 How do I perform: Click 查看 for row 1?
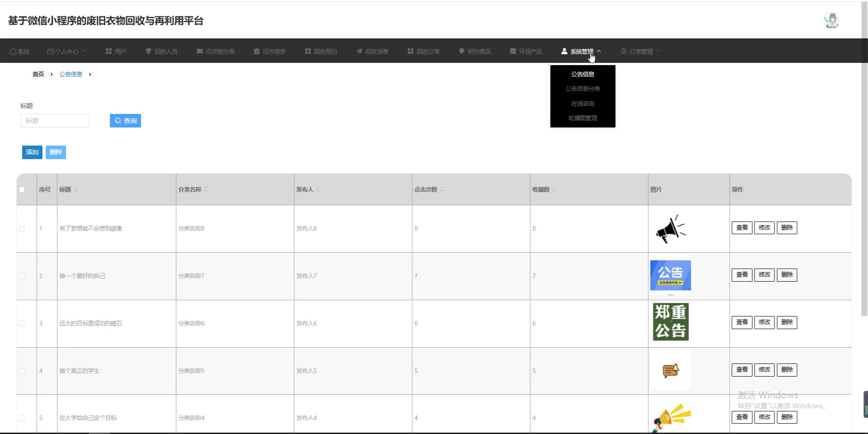tap(742, 228)
